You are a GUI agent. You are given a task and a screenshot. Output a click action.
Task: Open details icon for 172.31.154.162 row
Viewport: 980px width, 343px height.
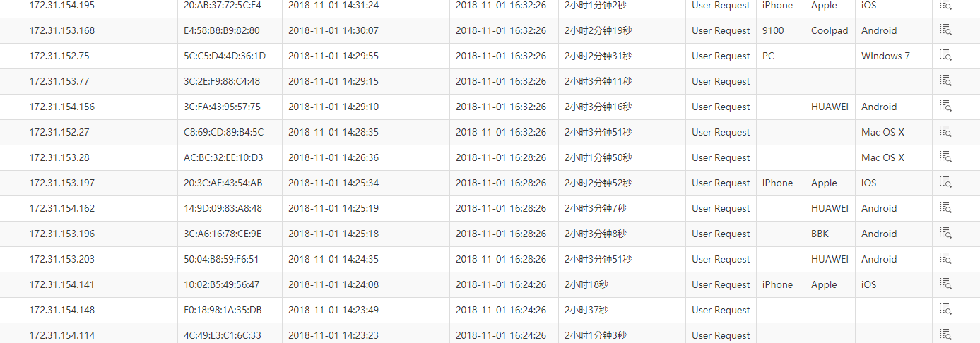pyautogui.click(x=945, y=207)
